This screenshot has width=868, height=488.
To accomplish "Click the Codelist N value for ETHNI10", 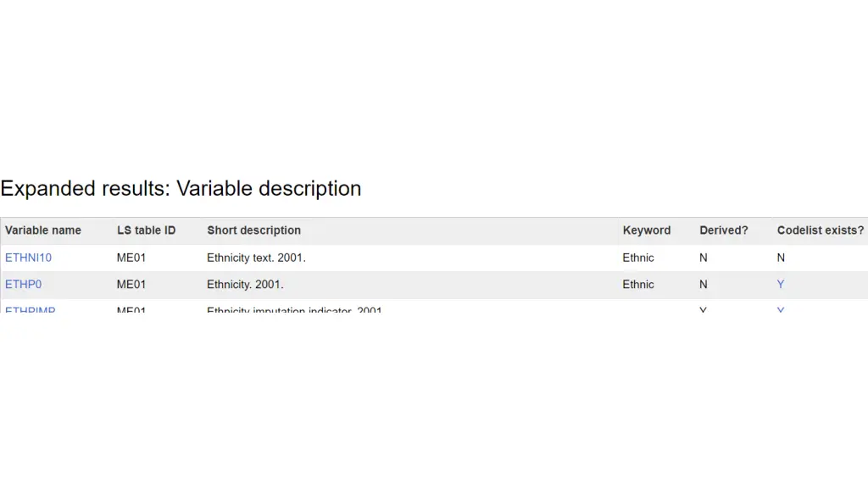I will click(781, 258).
